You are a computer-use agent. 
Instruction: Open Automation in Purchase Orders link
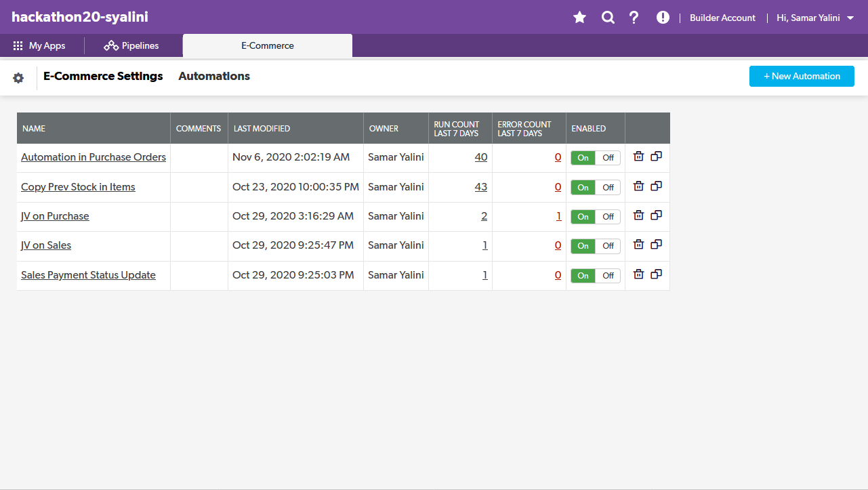coord(94,157)
